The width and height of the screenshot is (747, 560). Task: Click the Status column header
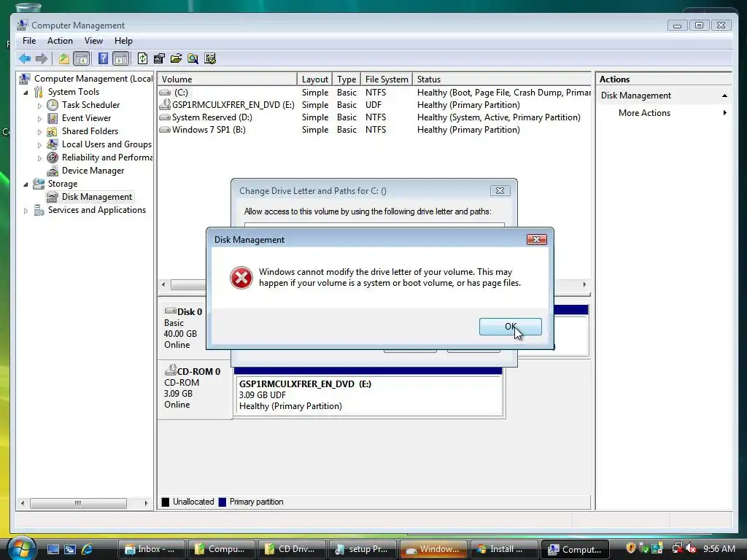tap(502, 79)
